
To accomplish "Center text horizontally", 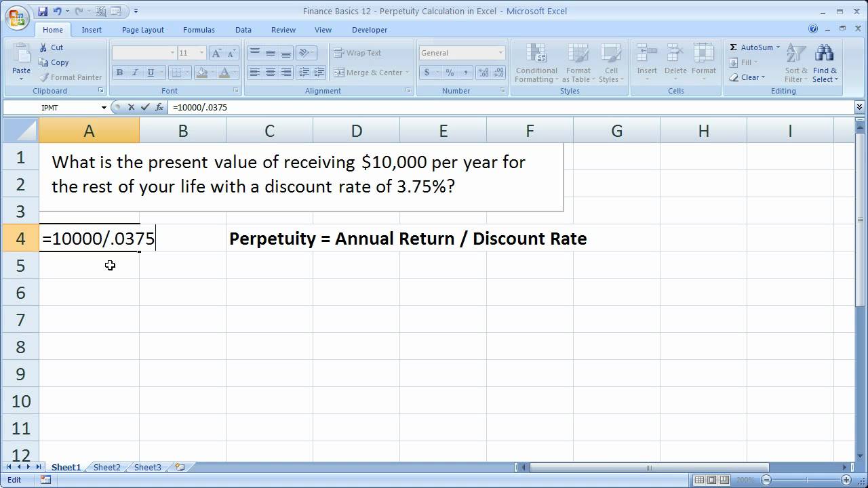I will point(271,73).
